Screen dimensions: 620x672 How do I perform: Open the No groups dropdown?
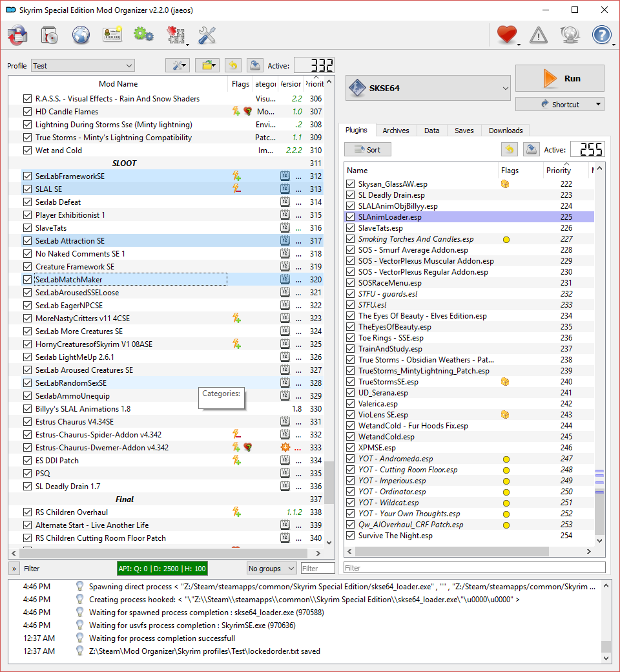pyautogui.click(x=272, y=568)
